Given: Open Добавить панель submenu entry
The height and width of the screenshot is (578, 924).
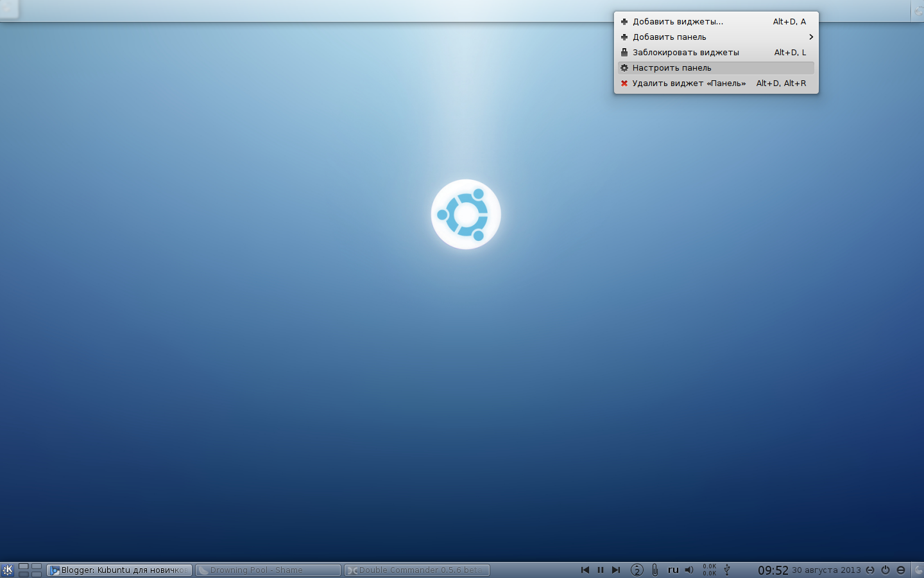Looking at the screenshot, I should pyautogui.click(x=716, y=37).
